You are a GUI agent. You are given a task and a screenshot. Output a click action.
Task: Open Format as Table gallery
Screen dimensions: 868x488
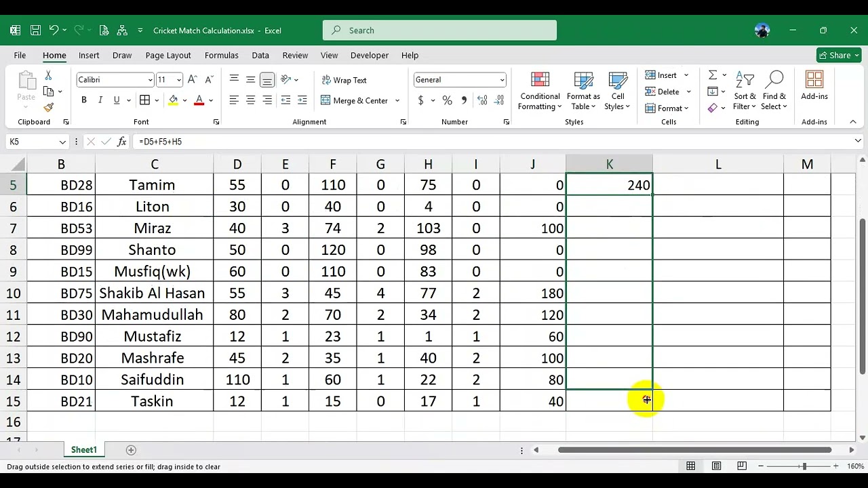[x=583, y=91]
